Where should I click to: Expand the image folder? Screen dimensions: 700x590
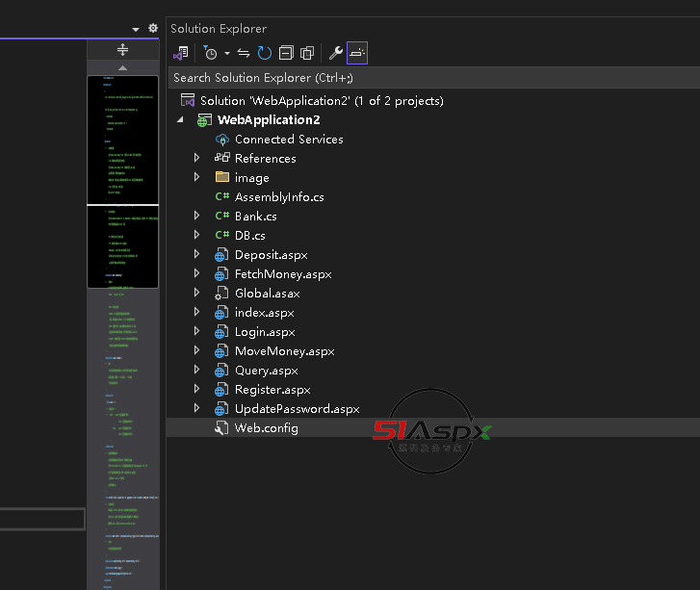pos(196,177)
